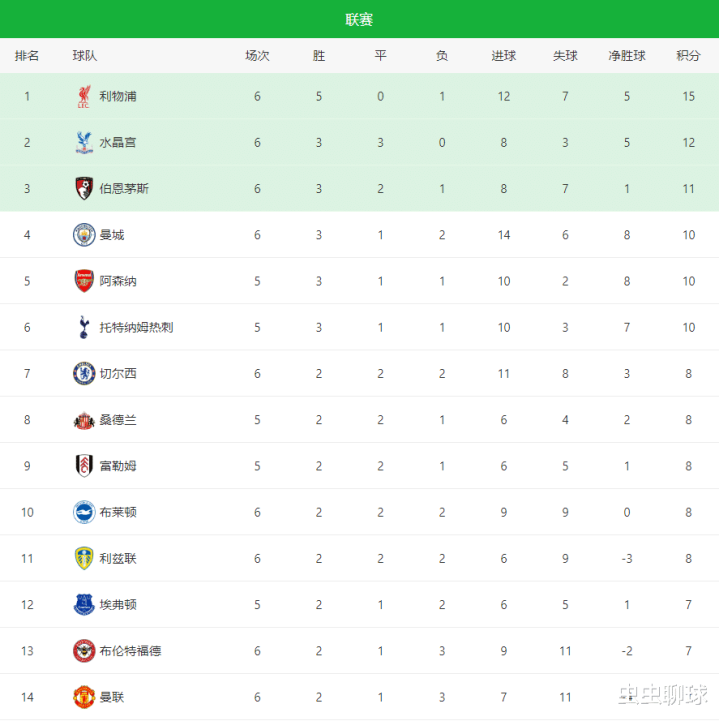Open the 利兹联 team name link
Screen dimensions: 719x721
(118, 558)
